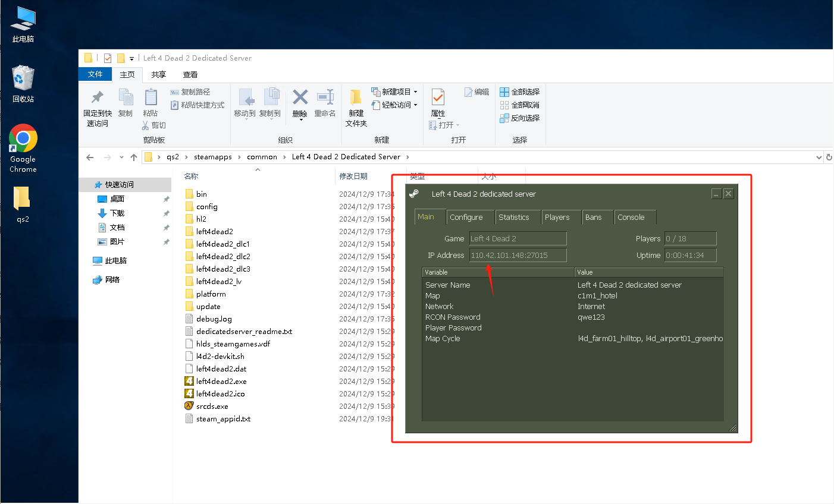
Task: Open the 回收站 recycle bin desktop icon
Action: [23, 84]
